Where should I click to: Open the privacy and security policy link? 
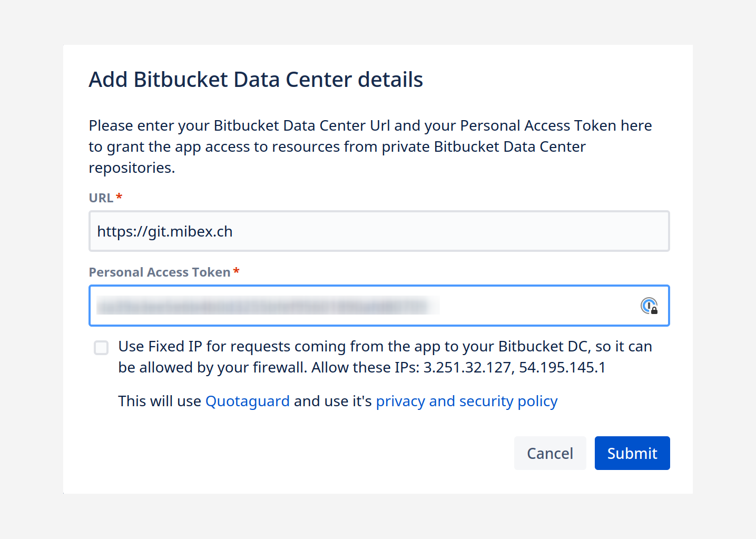pos(466,401)
